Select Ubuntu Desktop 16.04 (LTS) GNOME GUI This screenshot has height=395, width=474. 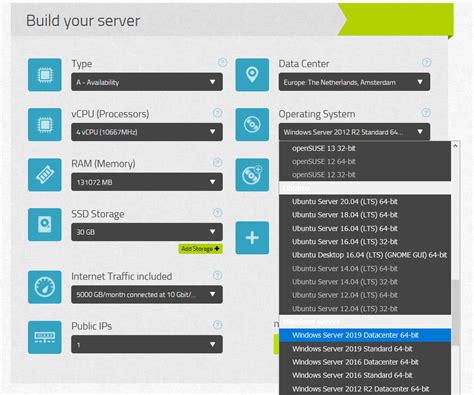pos(365,255)
